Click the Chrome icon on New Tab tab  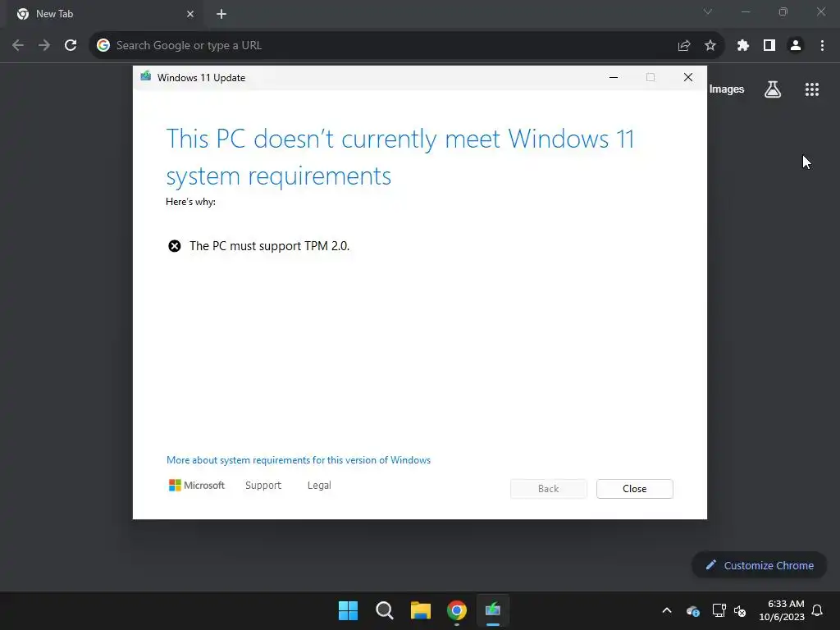click(x=23, y=14)
